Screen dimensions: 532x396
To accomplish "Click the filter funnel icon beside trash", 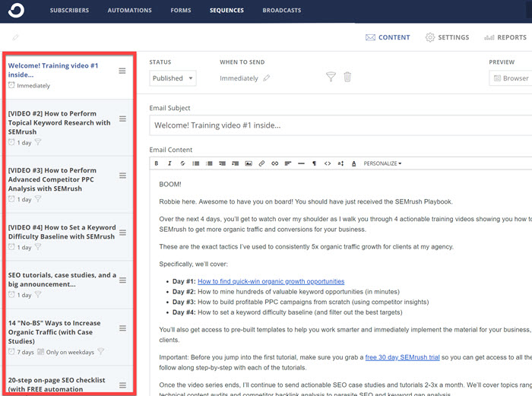I will [331, 78].
